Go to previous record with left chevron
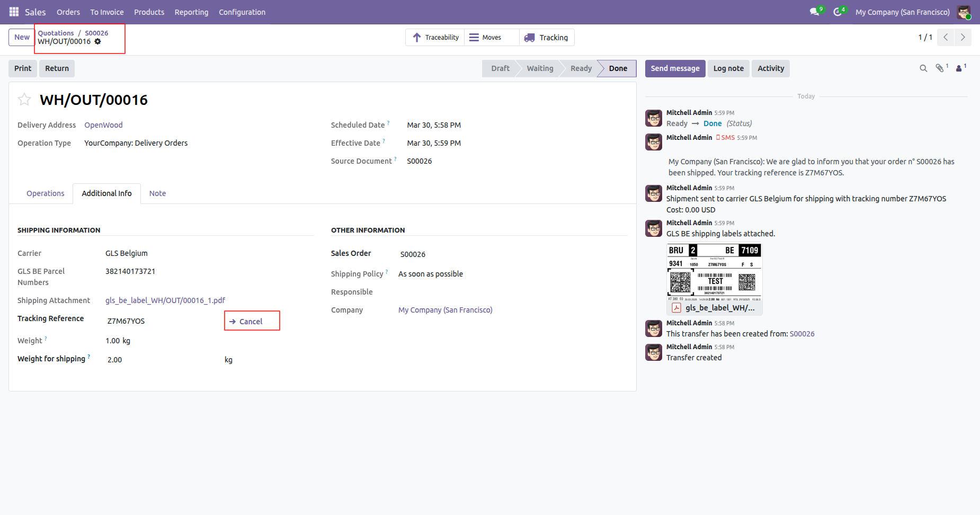The width and height of the screenshot is (980, 515). coord(946,37)
